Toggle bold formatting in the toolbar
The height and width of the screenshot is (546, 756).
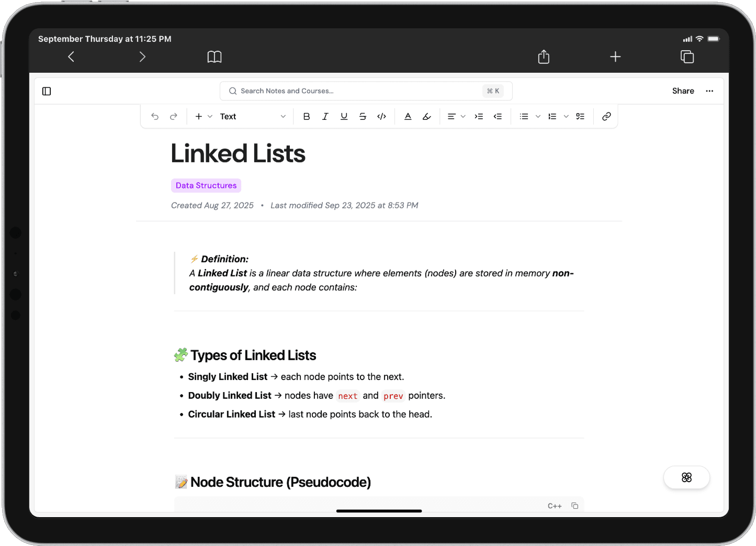click(307, 117)
